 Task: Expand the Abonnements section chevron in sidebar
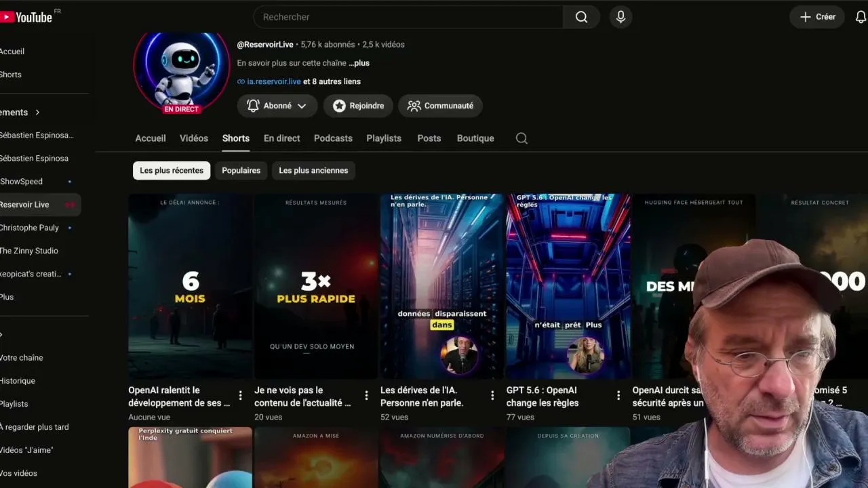pos(37,113)
